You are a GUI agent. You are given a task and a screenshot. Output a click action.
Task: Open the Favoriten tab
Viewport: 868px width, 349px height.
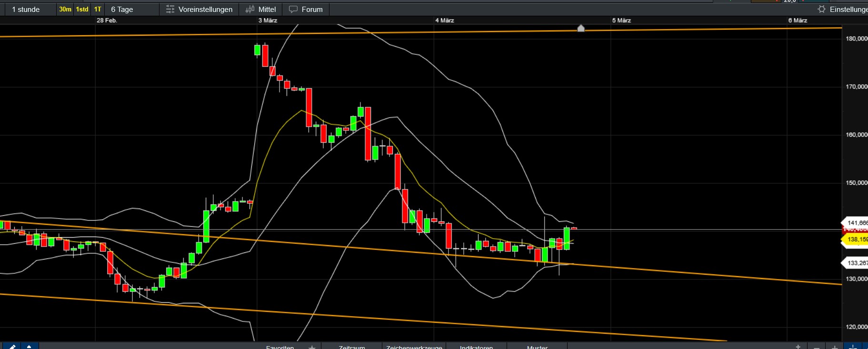pyautogui.click(x=280, y=347)
